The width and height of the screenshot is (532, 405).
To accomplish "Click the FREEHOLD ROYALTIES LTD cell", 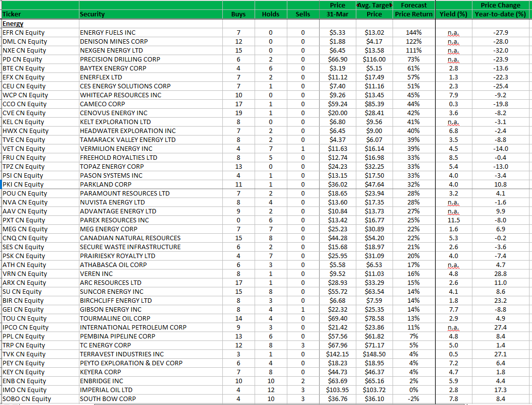I will point(151,158).
